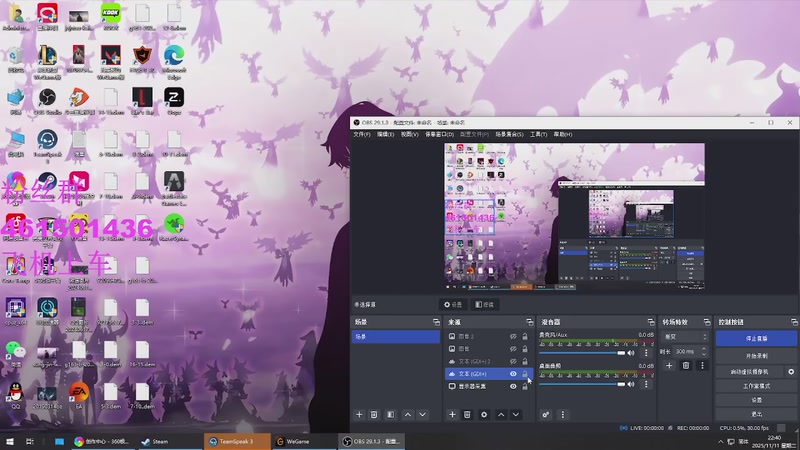Adjust the 麦克风/Aux volume slider

click(x=582, y=353)
